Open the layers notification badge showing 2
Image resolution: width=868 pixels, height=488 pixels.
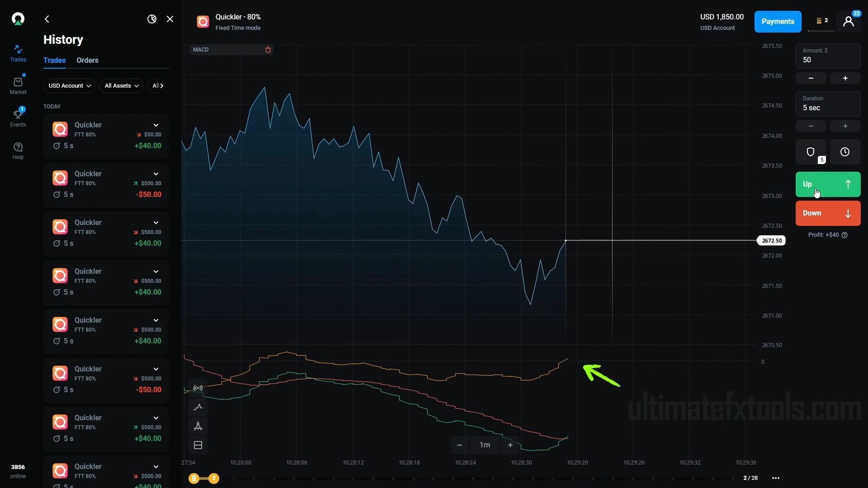(821, 21)
